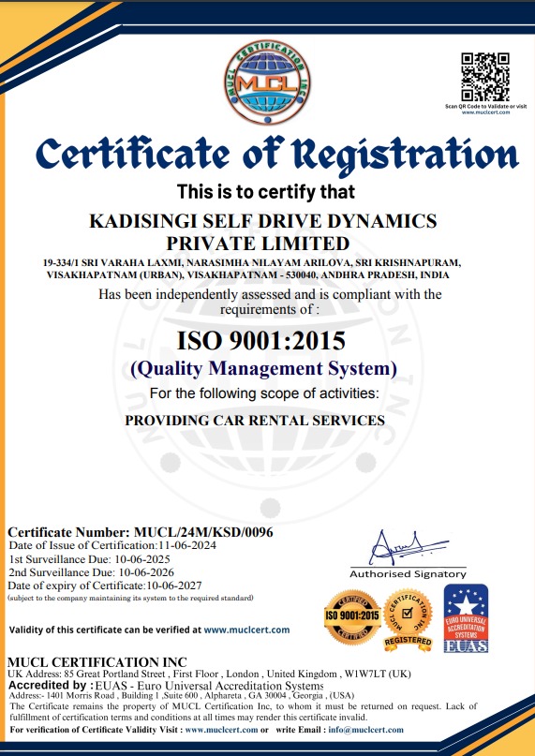This screenshot has width=535, height=756.
Task: Click 'Authorised Signatory' label
Action: click(x=409, y=574)
